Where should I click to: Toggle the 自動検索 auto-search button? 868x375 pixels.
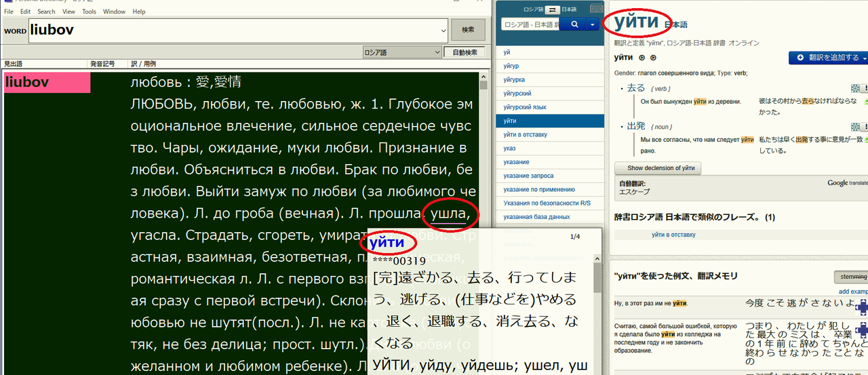[x=465, y=52]
